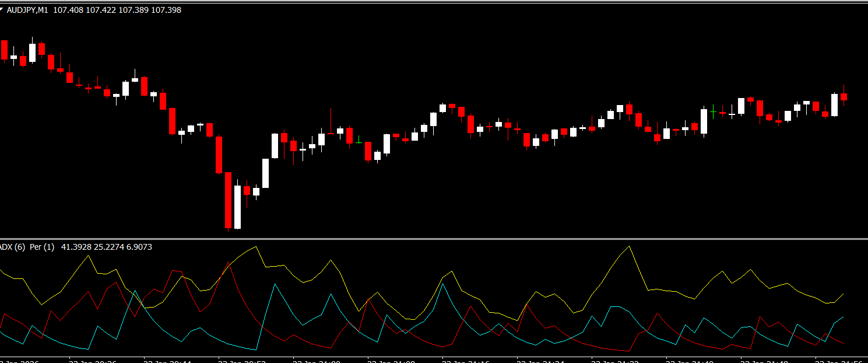Select the AUDJPY,M1 chart symbol label
The width and height of the screenshot is (868, 363).
(x=28, y=10)
